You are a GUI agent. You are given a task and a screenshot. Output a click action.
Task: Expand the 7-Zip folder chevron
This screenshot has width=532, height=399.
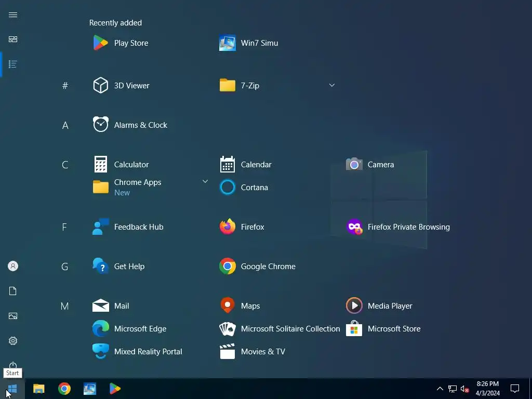[332, 85]
